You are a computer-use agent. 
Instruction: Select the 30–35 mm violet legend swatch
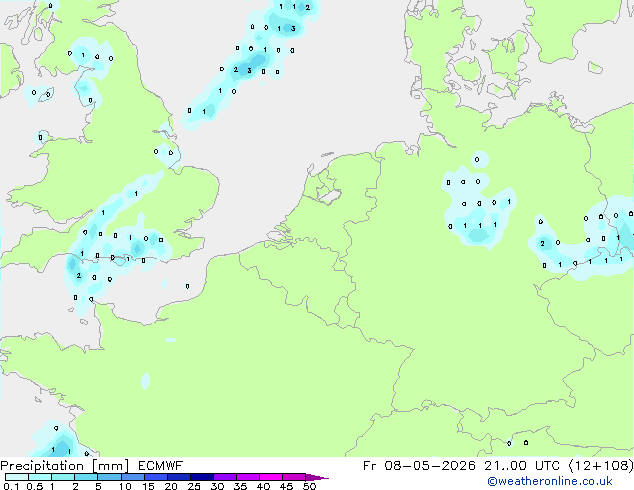225,477
